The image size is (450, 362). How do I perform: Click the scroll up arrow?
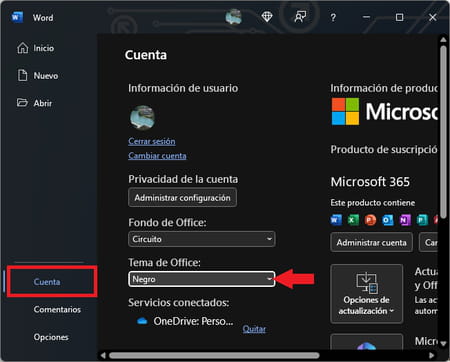pos(443,40)
